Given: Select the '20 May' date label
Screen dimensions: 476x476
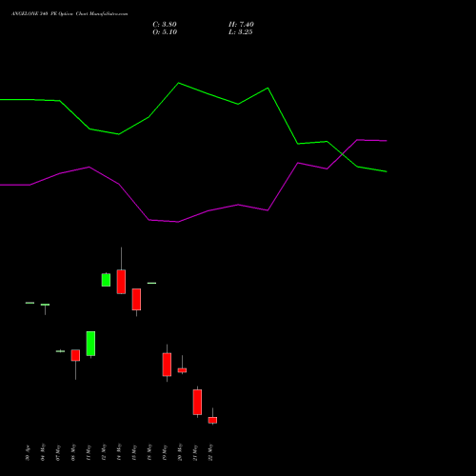Looking at the screenshot, I should point(180,452).
